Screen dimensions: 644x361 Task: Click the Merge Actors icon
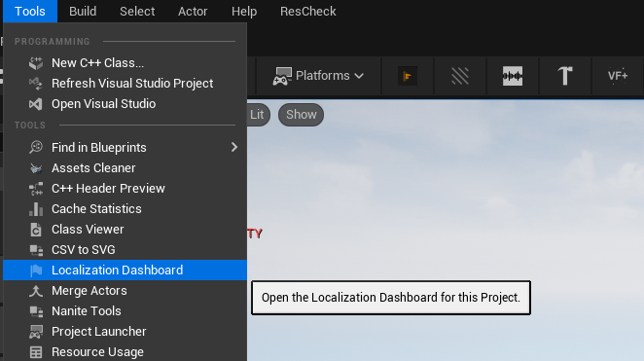[x=36, y=291]
